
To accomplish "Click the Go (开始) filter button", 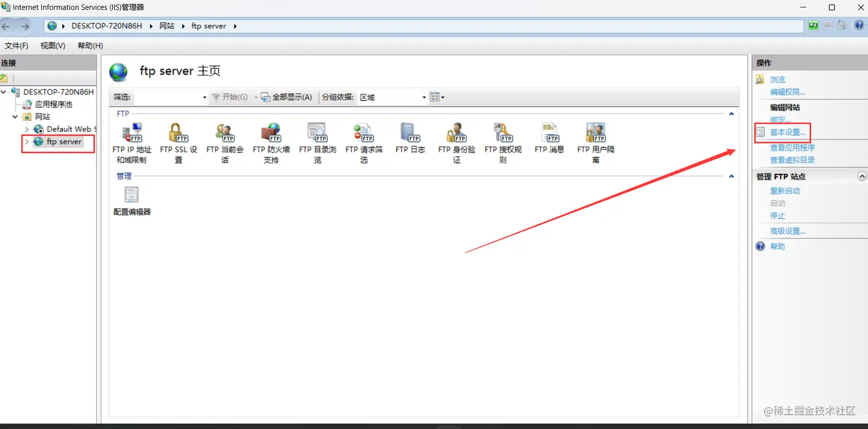I will point(230,97).
